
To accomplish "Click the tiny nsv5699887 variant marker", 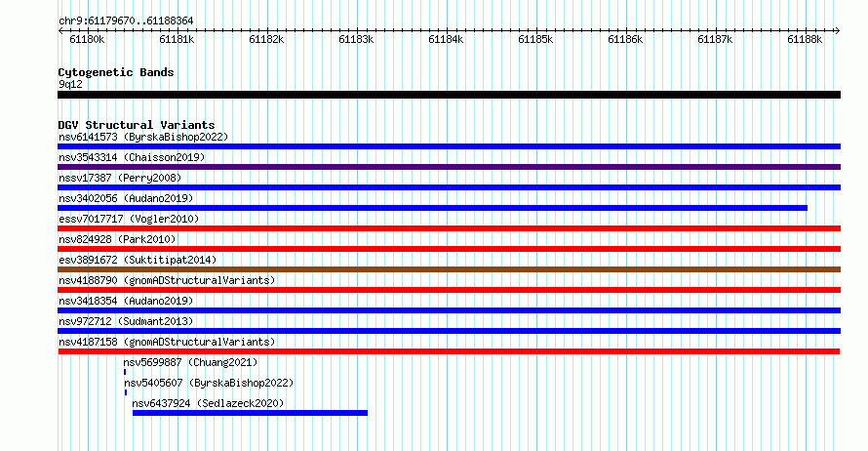I will point(125,372).
